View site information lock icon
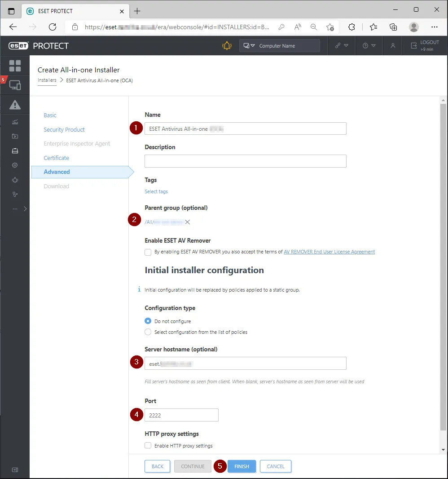Screen dimensions: 448x479 click(75, 27)
